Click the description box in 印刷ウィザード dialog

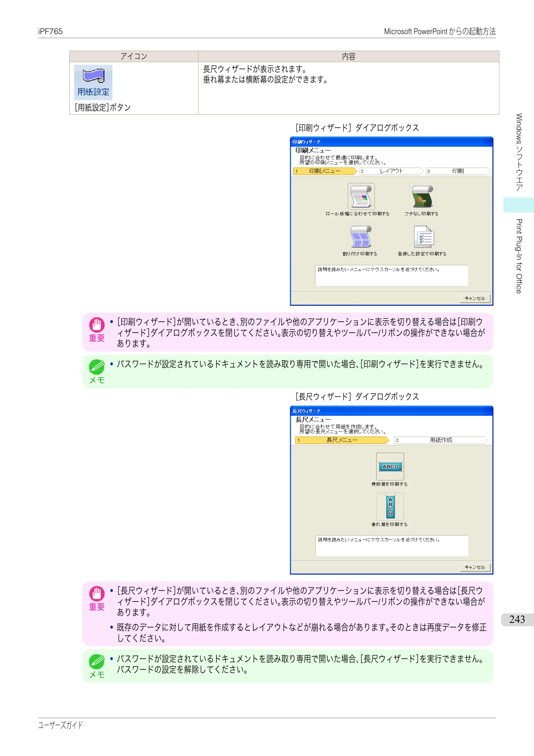(x=391, y=275)
